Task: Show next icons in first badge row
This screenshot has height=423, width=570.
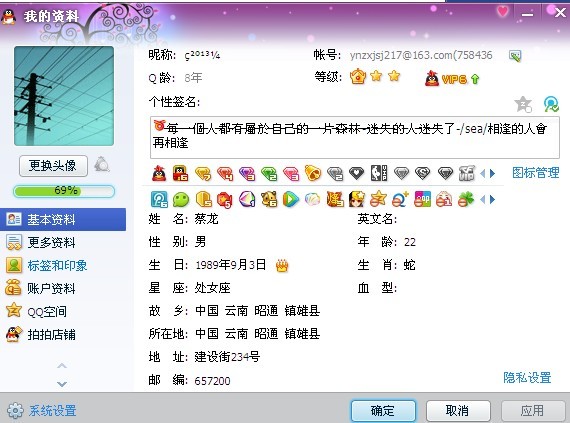Action: click(x=493, y=173)
